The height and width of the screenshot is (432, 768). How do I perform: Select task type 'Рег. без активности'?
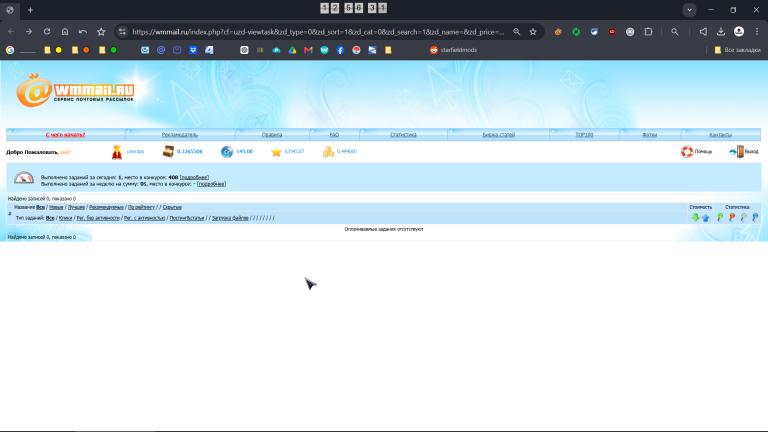98,218
